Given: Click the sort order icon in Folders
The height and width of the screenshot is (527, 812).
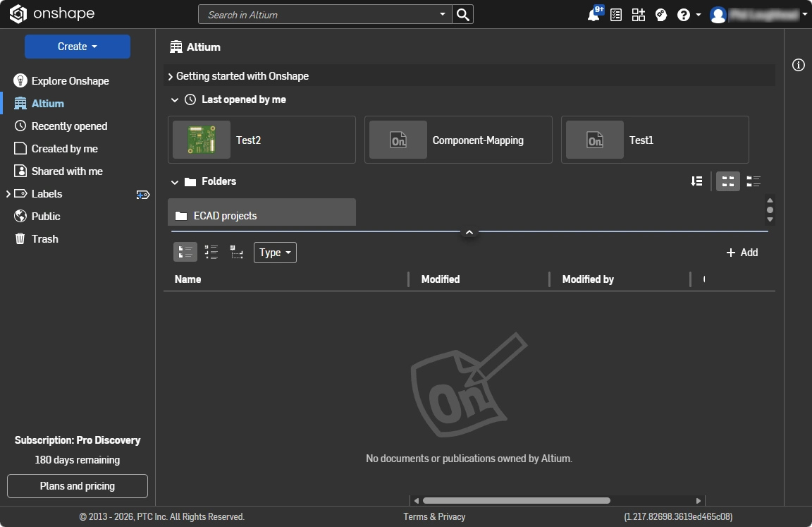Looking at the screenshot, I should pos(696,181).
